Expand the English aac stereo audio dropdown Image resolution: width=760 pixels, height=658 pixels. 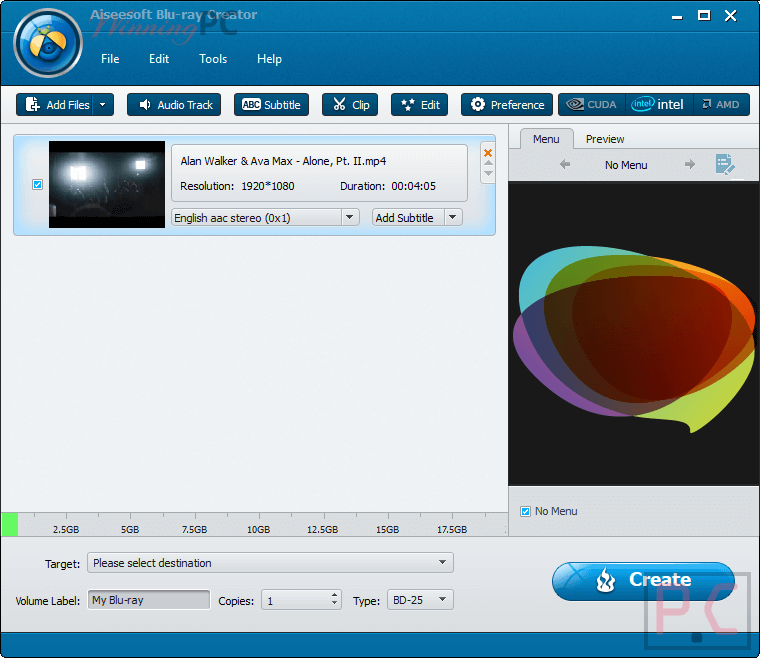[x=350, y=218]
